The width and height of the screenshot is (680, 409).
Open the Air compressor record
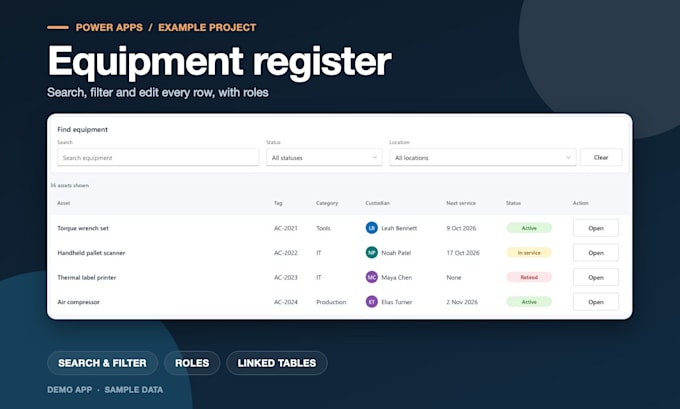pos(596,302)
